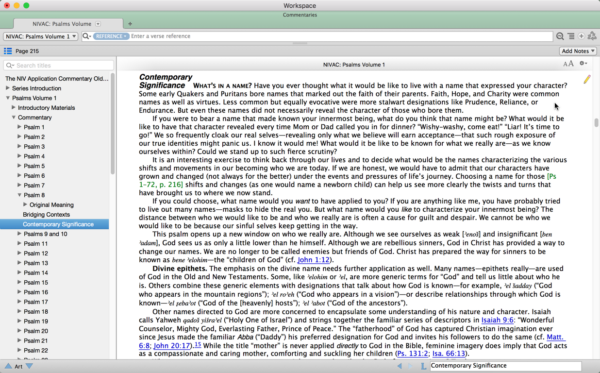Click the library share icon at toolbar end
The image size is (600, 373).
(592, 36)
